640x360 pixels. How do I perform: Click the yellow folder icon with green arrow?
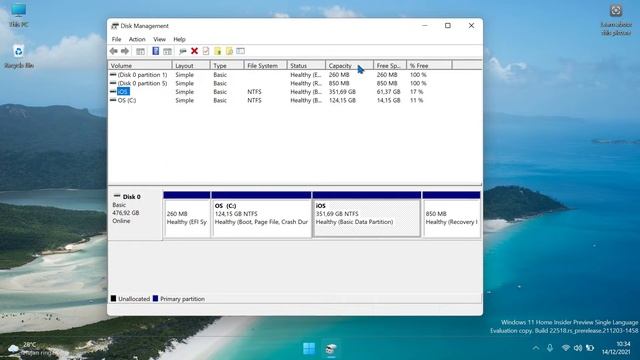tap(218, 51)
